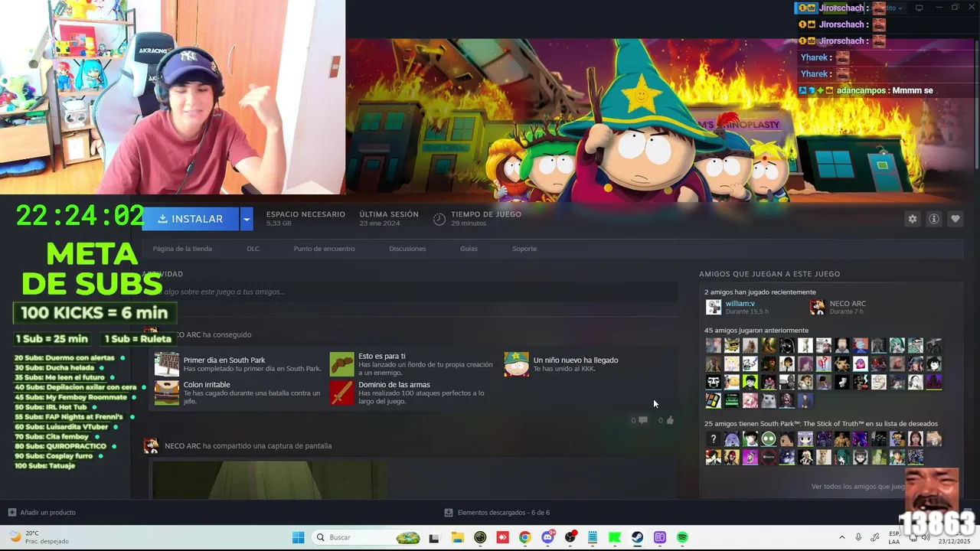980x551 pixels.
Task: Click the Colon irritable achievement icon
Action: tap(167, 393)
